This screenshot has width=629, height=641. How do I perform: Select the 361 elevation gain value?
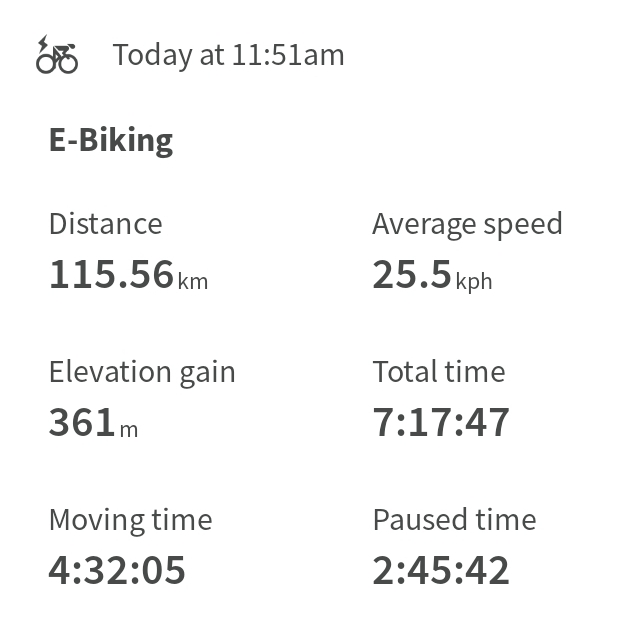(x=82, y=422)
